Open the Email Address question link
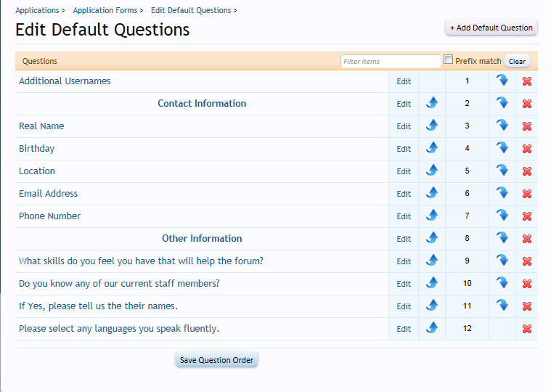 [x=48, y=194]
